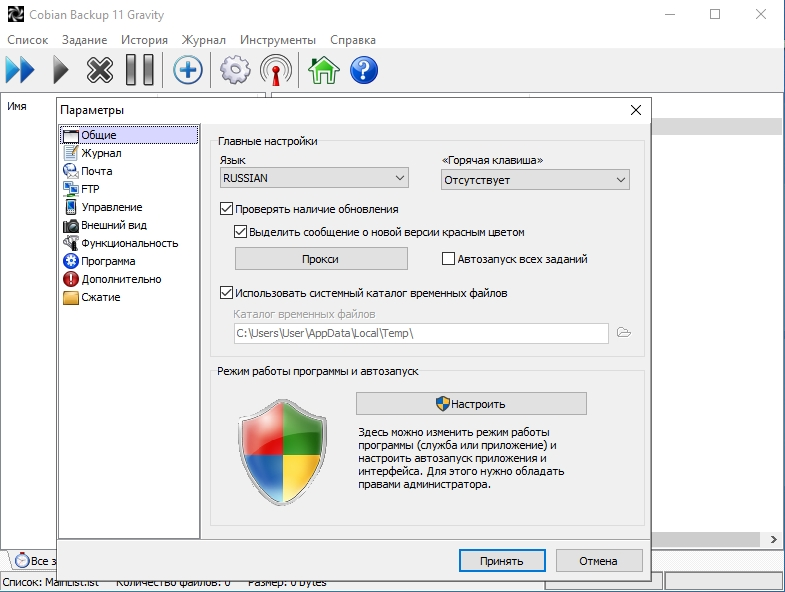Minimize the Cobian Backup window

tap(670, 15)
